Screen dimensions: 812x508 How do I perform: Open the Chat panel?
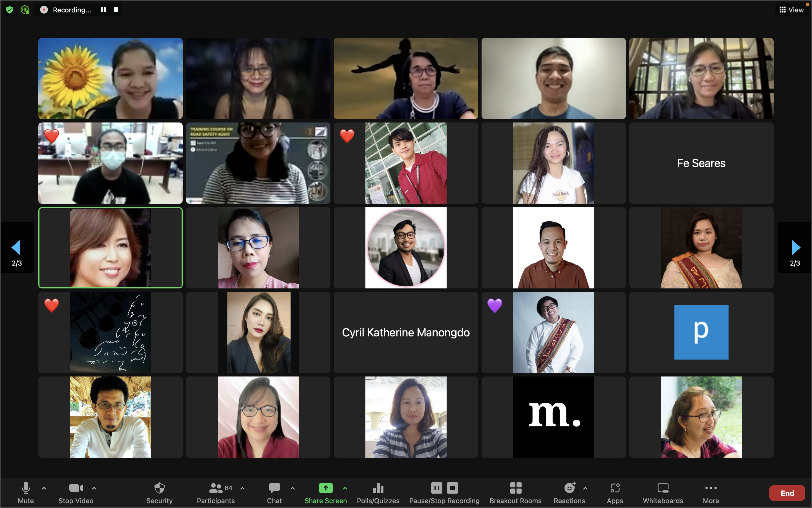click(x=274, y=492)
